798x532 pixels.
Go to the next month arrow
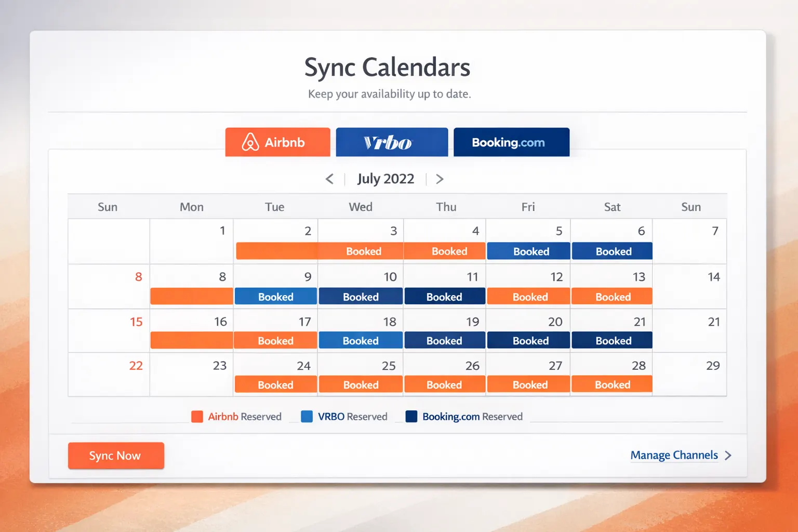pyautogui.click(x=440, y=179)
